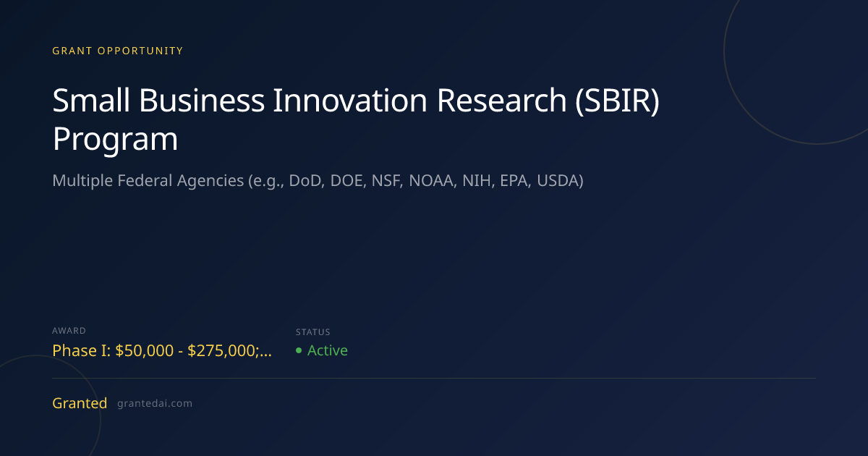Click the Phase I: $50,000 - $275,000 amount

(163, 351)
